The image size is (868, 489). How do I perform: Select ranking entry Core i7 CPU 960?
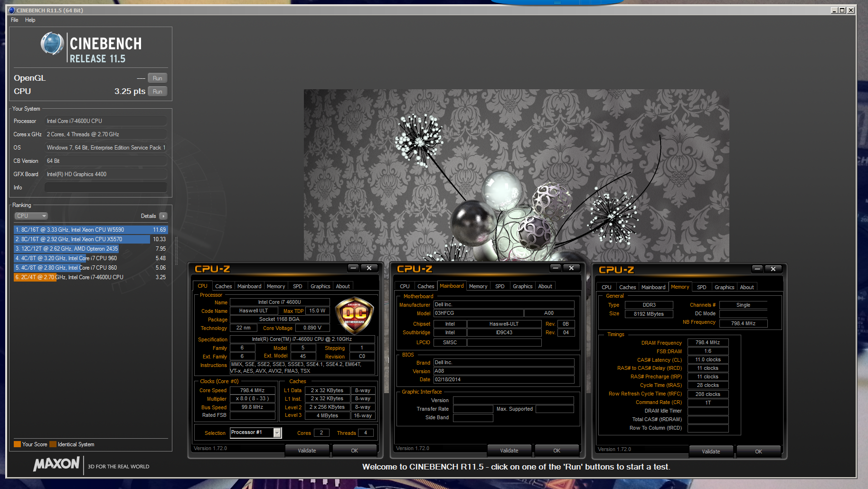click(x=91, y=258)
